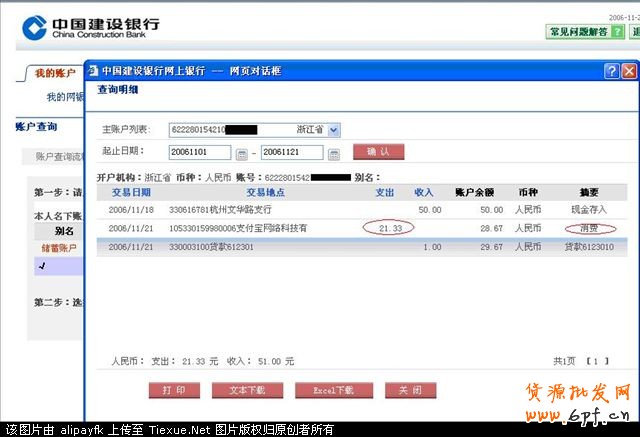Click the dialog help question mark icon
Screen dimensions: 640x437
(x=611, y=71)
